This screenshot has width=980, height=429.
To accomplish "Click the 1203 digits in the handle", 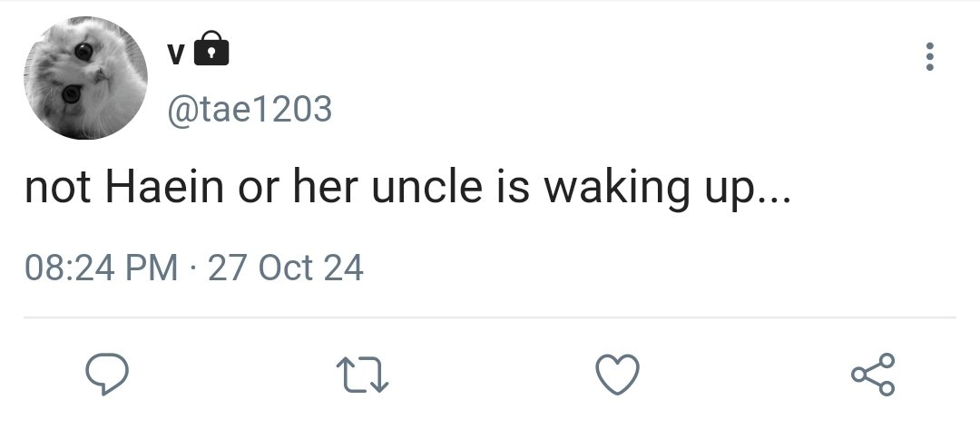I will (x=294, y=109).
